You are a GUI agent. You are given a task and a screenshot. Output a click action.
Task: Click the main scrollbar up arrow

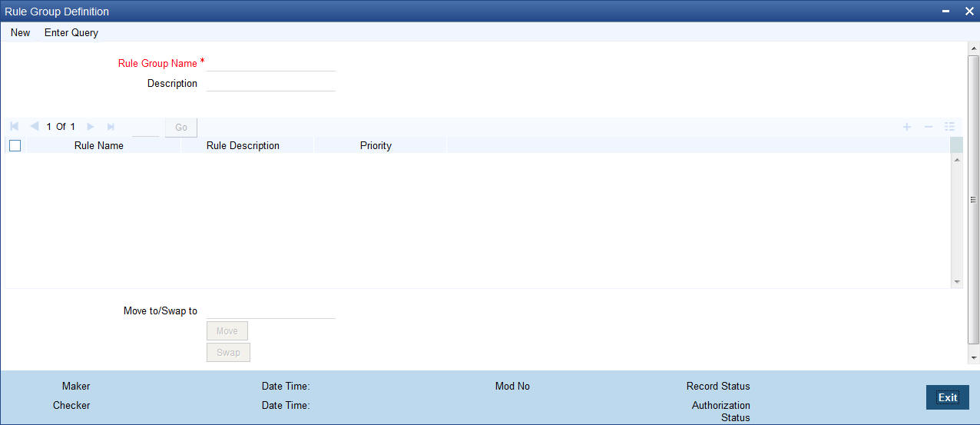pyautogui.click(x=974, y=48)
